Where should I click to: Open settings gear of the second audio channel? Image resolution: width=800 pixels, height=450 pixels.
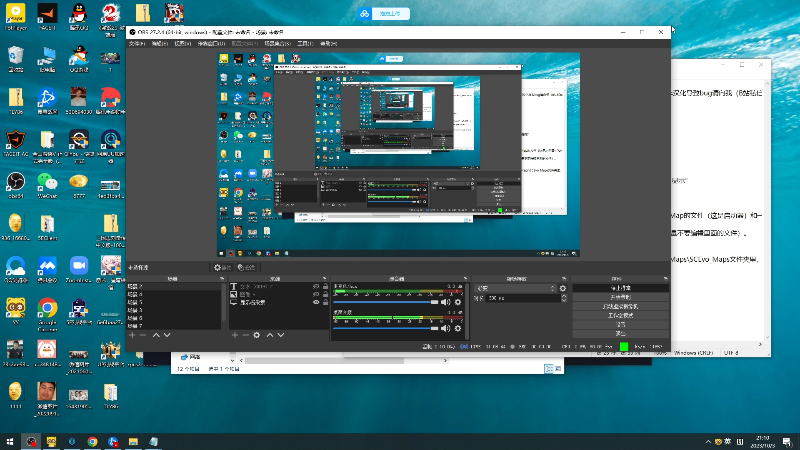458,328
